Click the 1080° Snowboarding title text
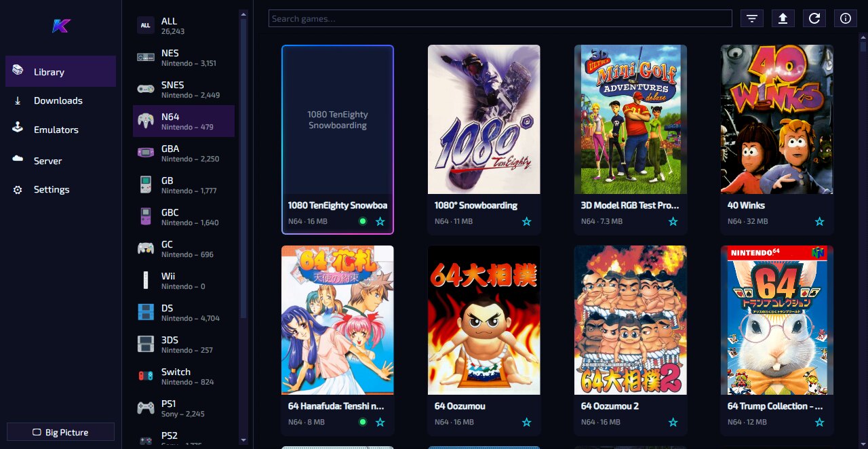Screen dimensions: 868x449 pos(476,205)
